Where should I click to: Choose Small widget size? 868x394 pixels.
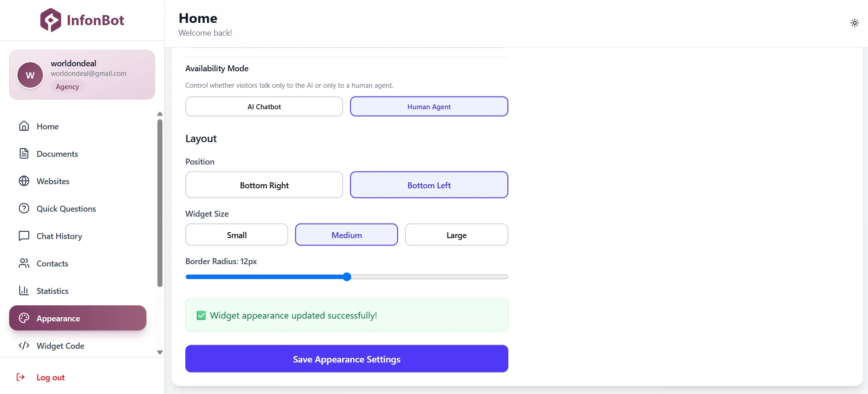point(237,235)
